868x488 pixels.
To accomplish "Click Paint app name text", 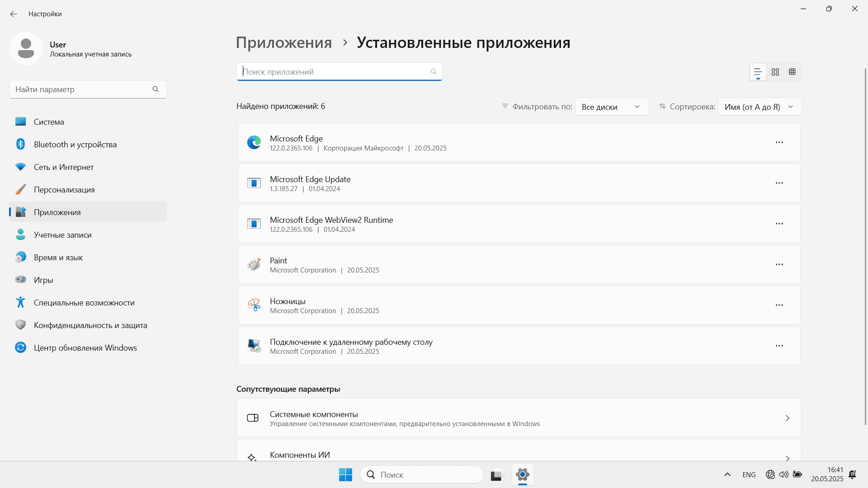I will click(x=278, y=260).
